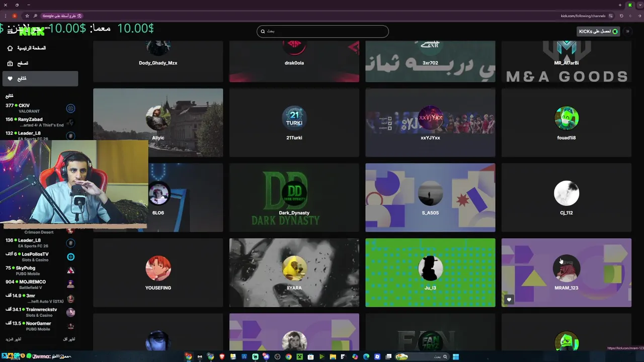Open Google Chrome from the taskbar
Image resolution: width=644 pixels, height=362 pixels.
click(x=288, y=357)
